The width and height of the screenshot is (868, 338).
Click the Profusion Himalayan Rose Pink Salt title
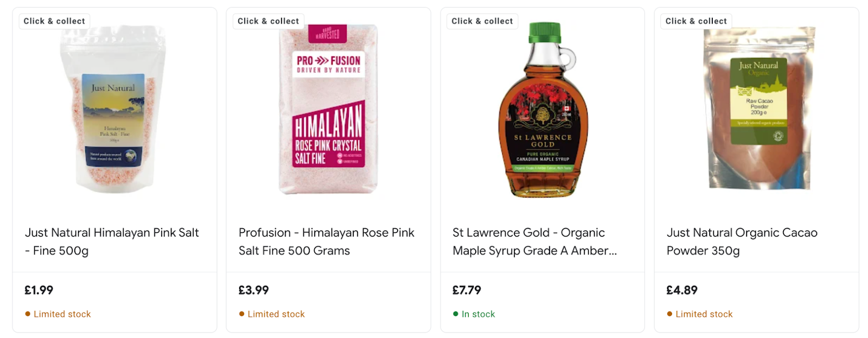click(x=326, y=241)
